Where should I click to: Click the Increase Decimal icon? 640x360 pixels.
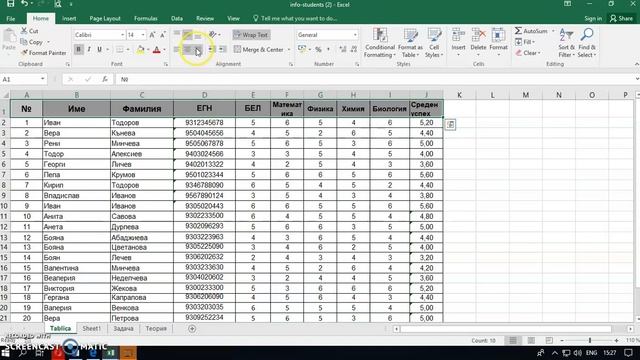point(342,49)
